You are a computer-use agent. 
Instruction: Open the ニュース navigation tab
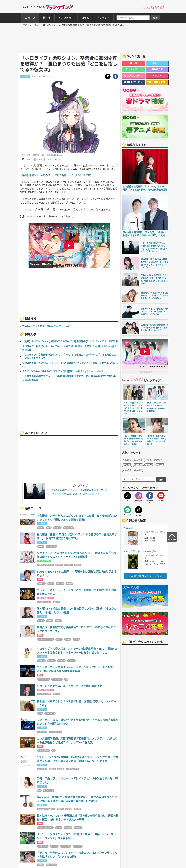pos(30,18)
